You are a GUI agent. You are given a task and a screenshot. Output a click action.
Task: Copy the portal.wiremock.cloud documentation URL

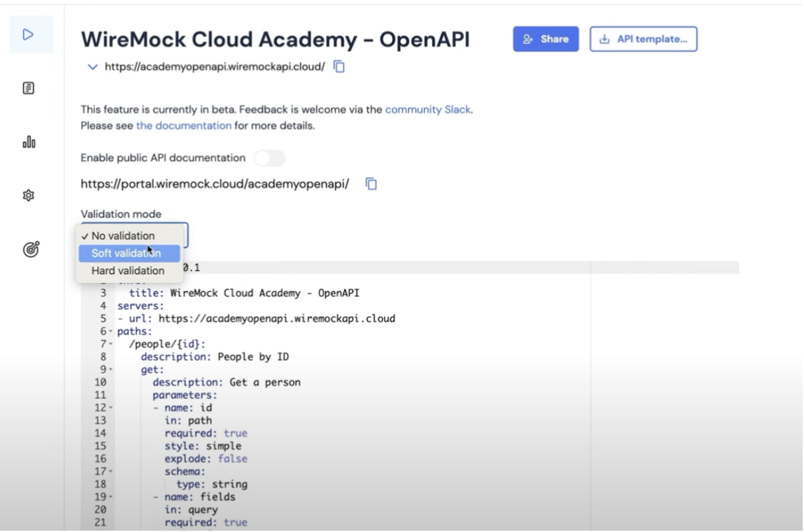[371, 184]
